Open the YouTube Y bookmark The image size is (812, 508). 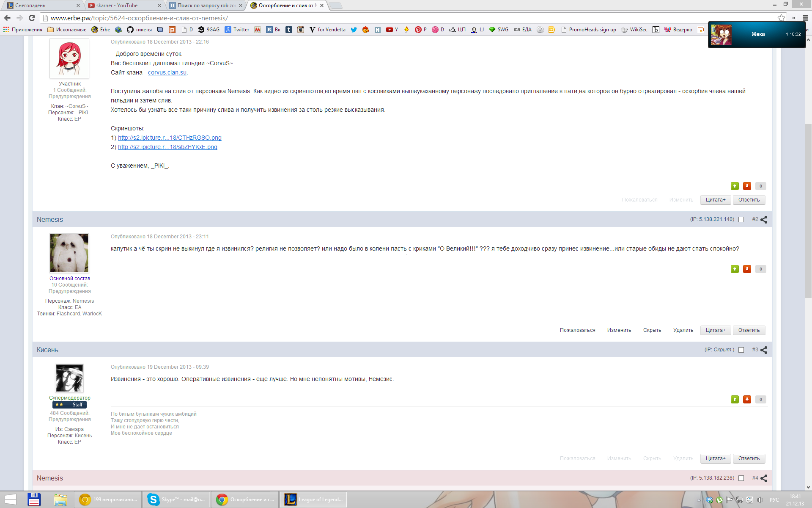392,30
